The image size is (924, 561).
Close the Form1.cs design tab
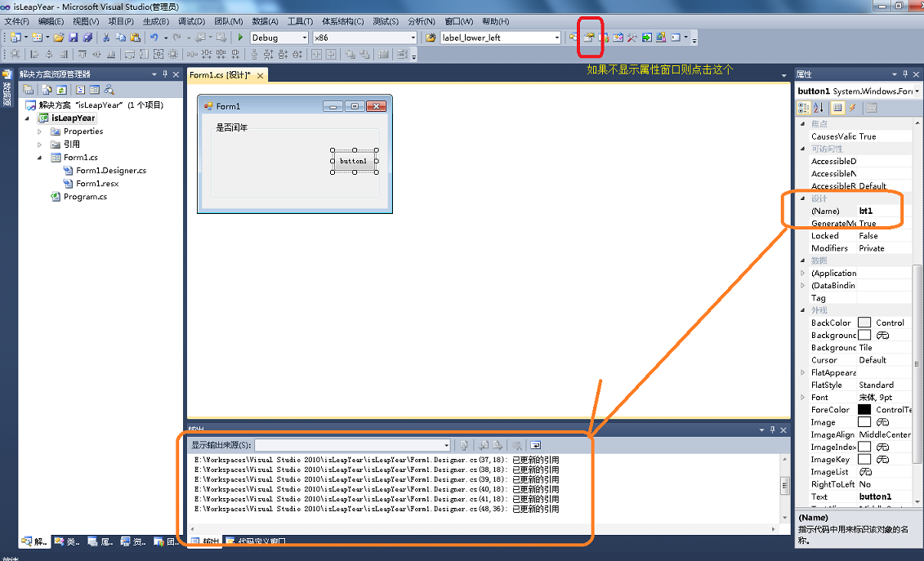(x=260, y=75)
